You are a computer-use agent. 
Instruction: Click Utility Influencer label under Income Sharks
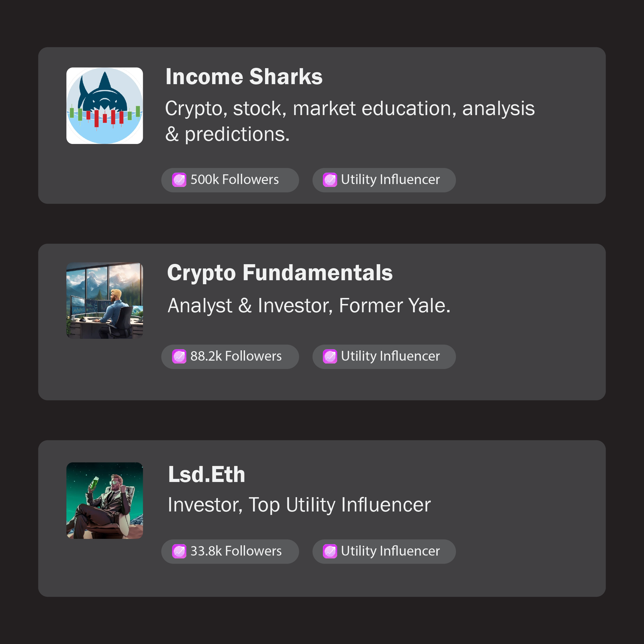click(x=390, y=180)
